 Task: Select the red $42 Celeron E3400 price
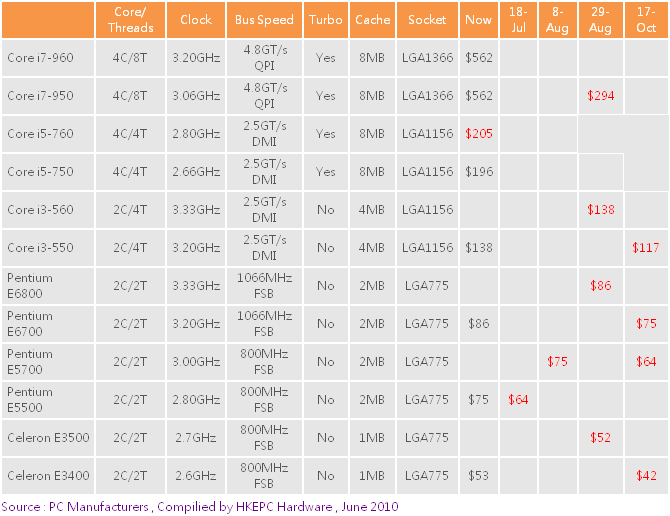(646, 476)
